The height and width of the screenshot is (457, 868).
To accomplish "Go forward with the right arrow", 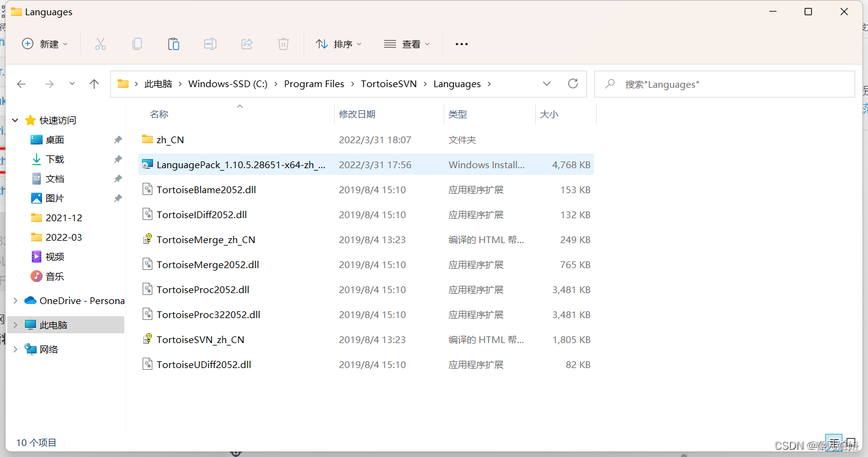I will (49, 84).
